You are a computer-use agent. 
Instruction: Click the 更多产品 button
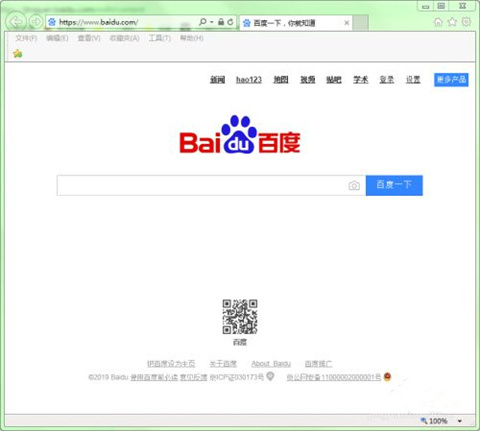click(451, 80)
